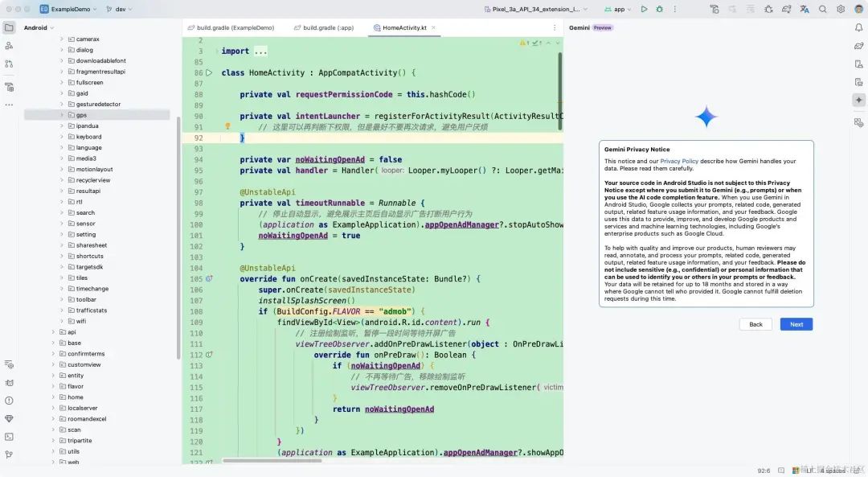Click the intention light bulb on line 91
Viewport: 868px width, 477px height.
coord(227,126)
